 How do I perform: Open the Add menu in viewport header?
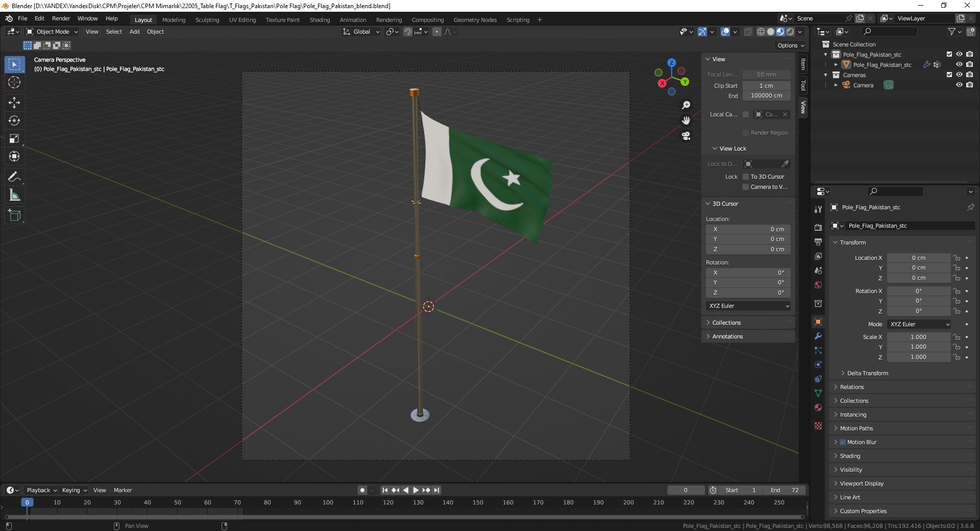pos(134,32)
